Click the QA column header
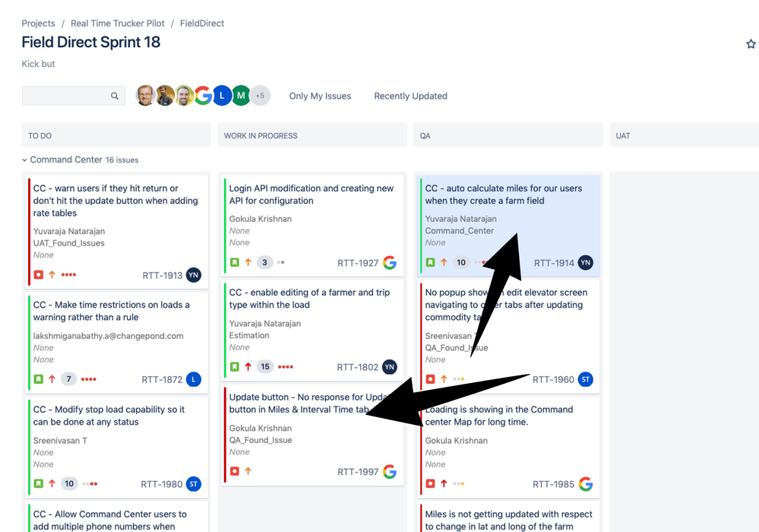The height and width of the screenshot is (532, 759). click(508, 135)
